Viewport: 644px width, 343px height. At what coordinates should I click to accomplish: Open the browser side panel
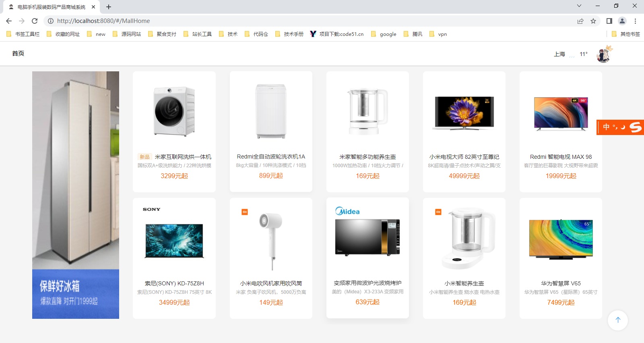click(x=609, y=21)
